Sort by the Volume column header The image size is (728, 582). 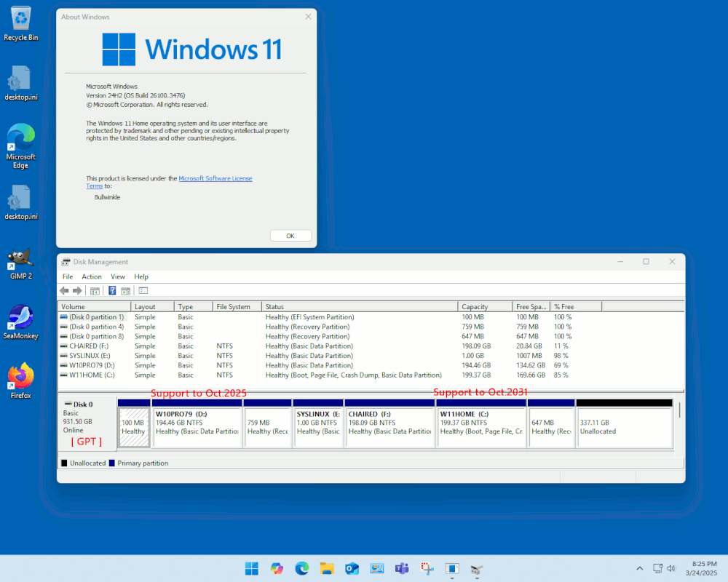click(x=94, y=307)
